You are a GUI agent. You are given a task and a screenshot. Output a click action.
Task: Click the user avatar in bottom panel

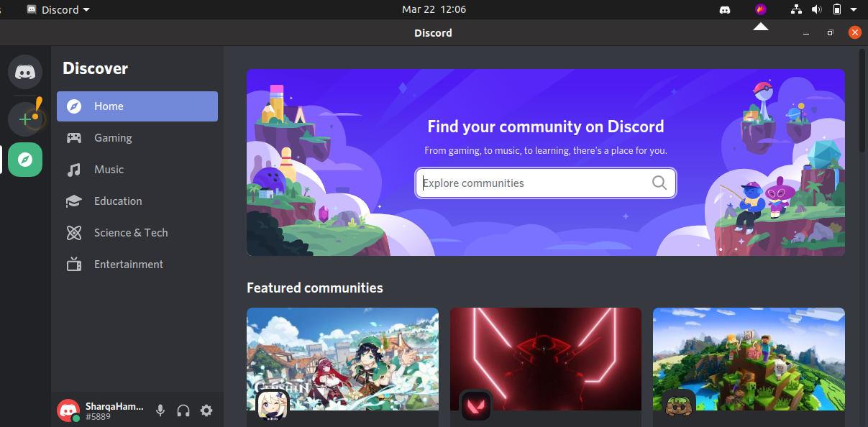68,410
